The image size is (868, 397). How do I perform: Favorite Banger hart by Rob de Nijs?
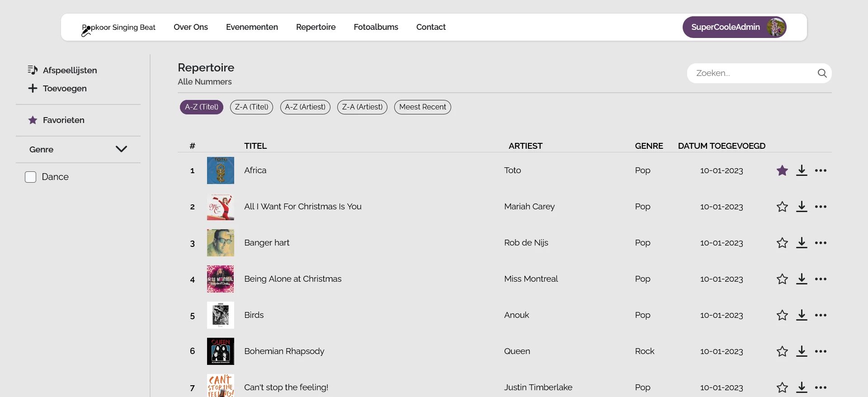click(782, 243)
